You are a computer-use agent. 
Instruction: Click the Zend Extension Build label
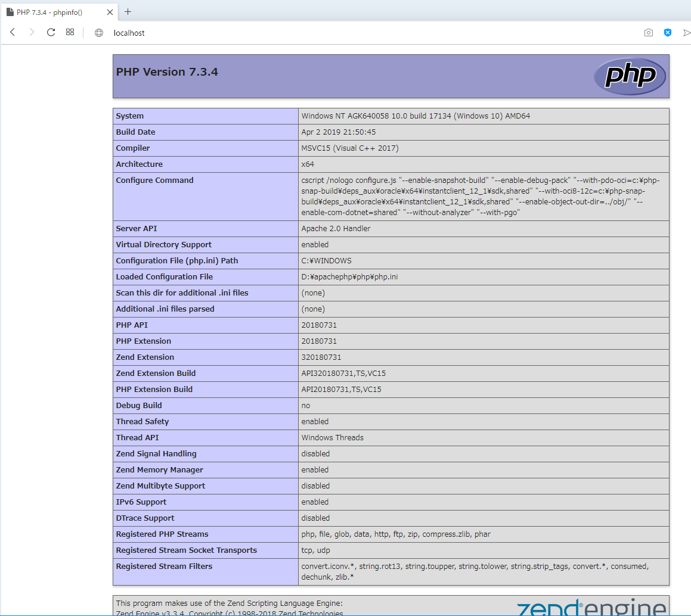click(x=156, y=374)
